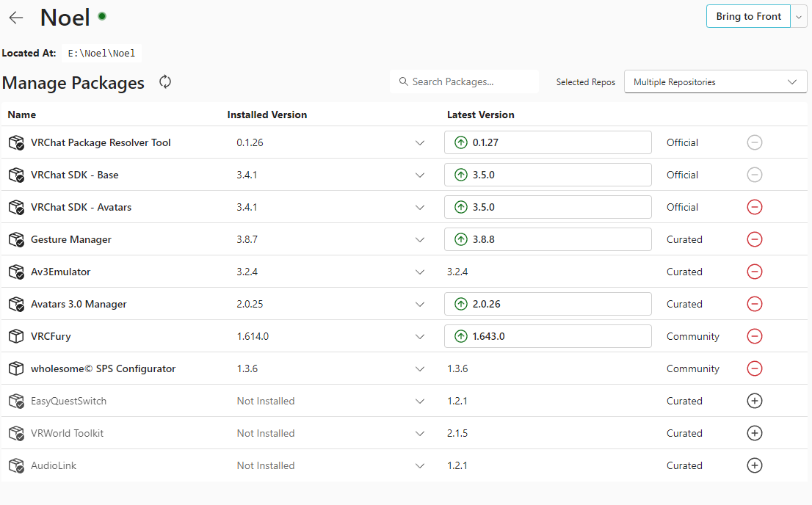This screenshot has width=812, height=505.
Task: Open version dropdown for VRChat Package Resolver Tool
Action: (x=420, y=143)
